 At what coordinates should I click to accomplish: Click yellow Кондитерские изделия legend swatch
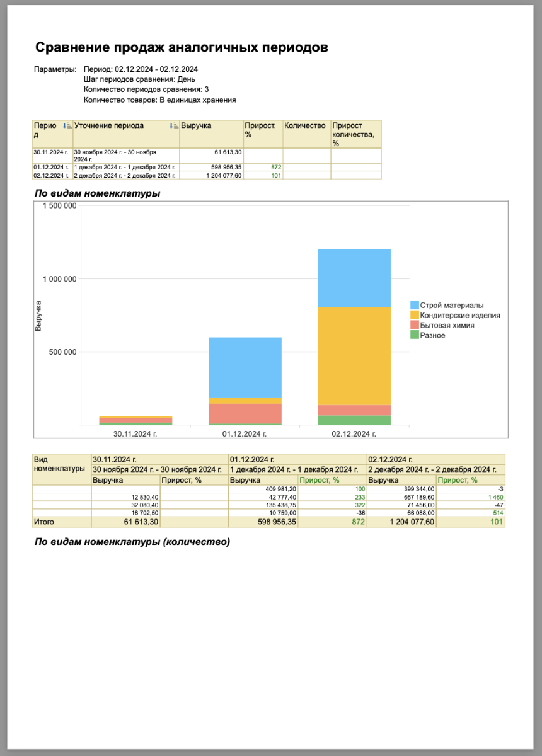point(415,315)
